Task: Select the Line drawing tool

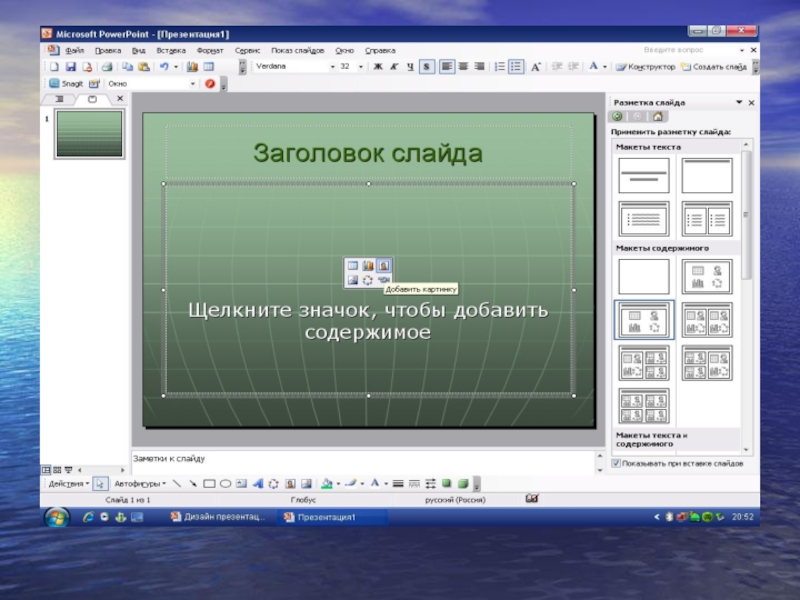Action: pos(177,484)
